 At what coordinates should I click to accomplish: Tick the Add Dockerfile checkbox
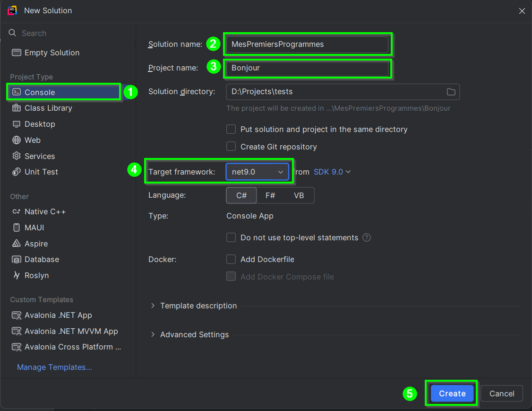tap(231, 259)
